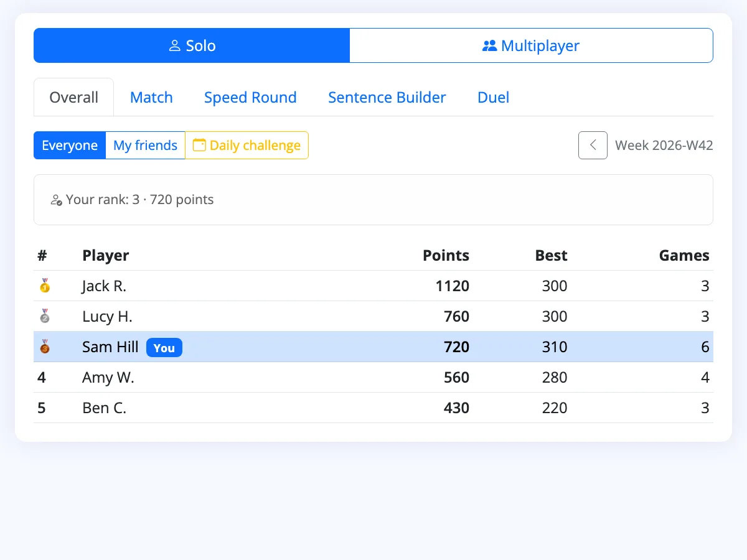Screen dimensions: 747x560
Task: Click the 'Your rank: 3 · 720 points' text
Action: tap(140, 200)
